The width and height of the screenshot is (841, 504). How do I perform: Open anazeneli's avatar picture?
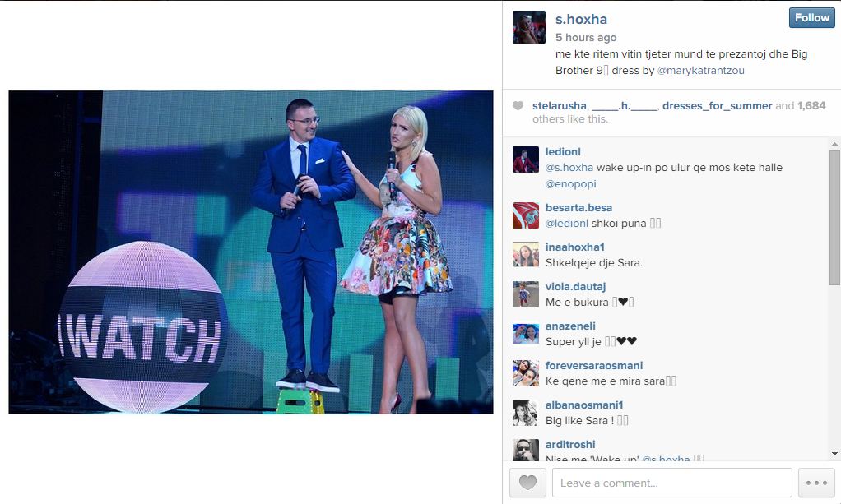[526, 334]
